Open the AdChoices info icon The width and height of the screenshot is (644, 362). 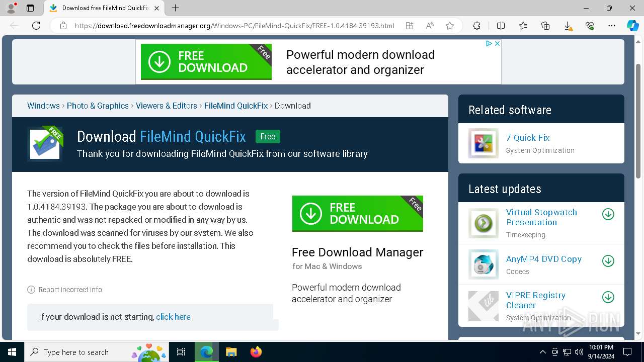489,44
